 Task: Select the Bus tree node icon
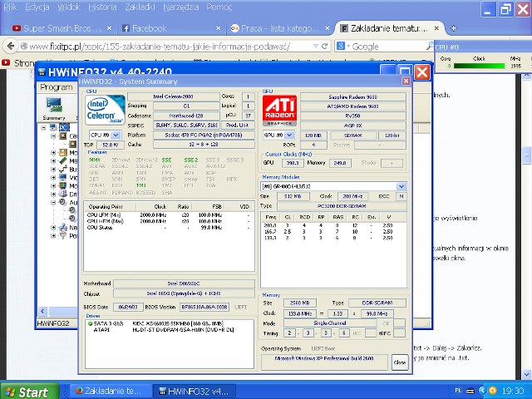click(63, 169)
